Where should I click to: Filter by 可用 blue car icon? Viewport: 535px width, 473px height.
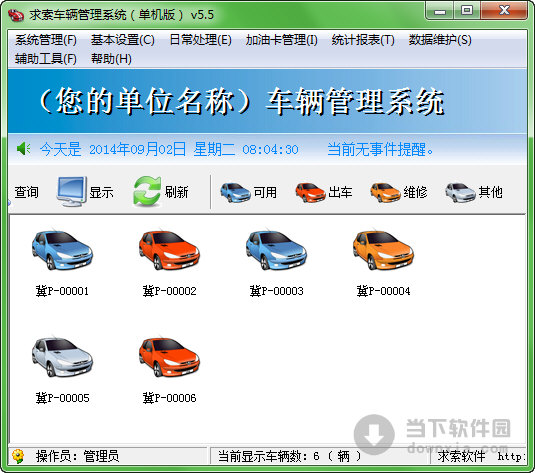click(x=235, y=192)
